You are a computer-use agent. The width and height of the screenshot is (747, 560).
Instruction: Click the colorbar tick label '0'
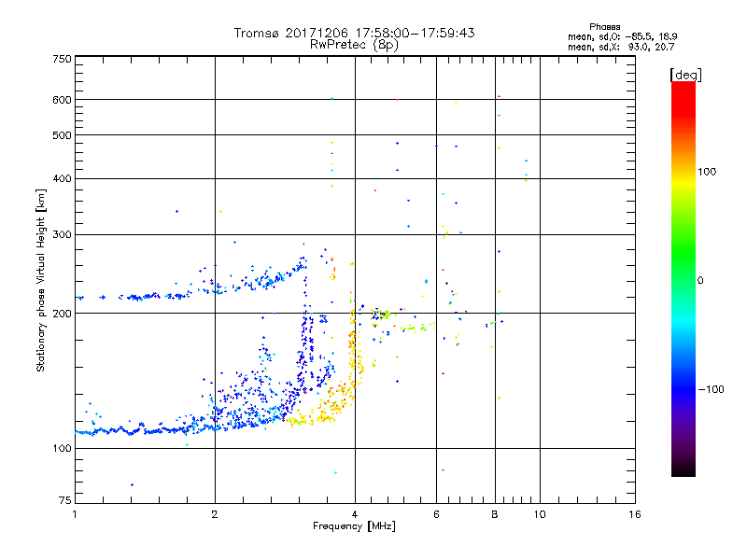(x=700, y=281)
